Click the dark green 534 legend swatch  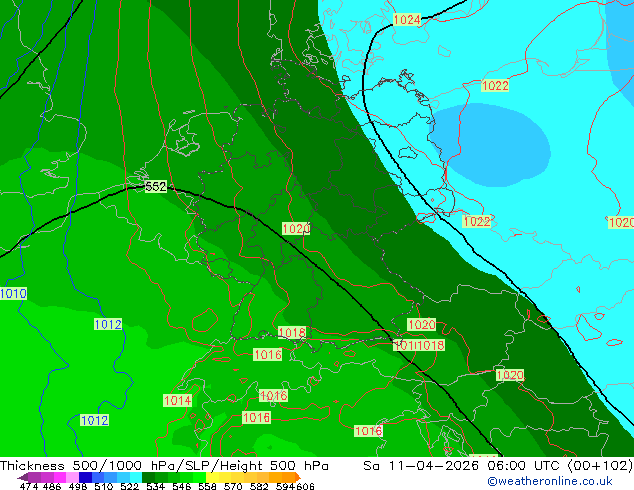pyautogui.click(x=149, y=477)
